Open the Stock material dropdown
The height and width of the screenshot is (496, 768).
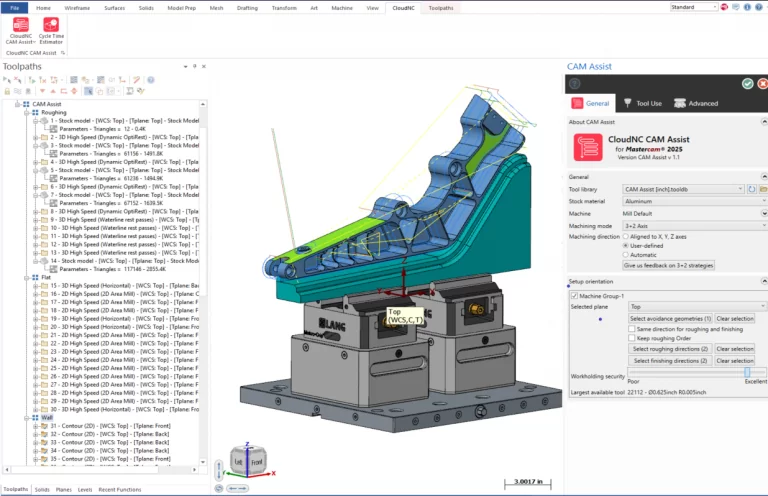694,200
